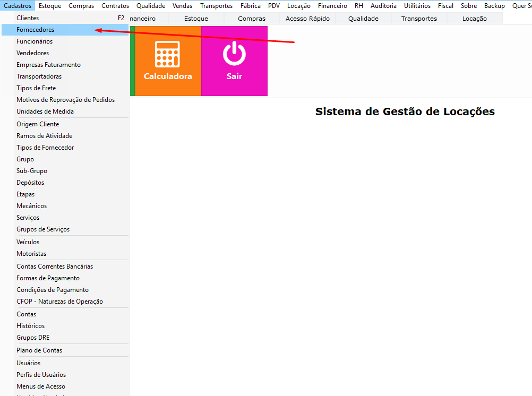
Task: Switch to the Transportes tab
Action: [x=419, y=19]
